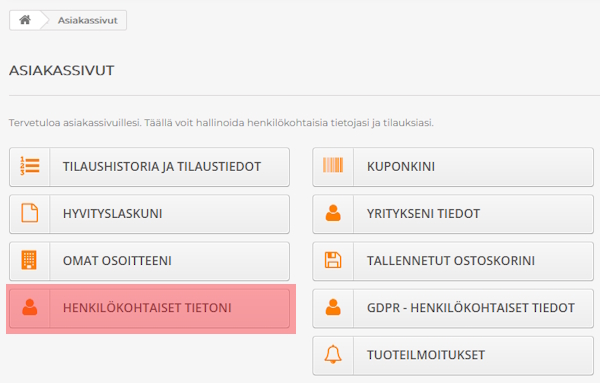The image size is (600, 383).
Task: Click the person icon for Yritykseni tiedot
Action: (x=333, y=213)
